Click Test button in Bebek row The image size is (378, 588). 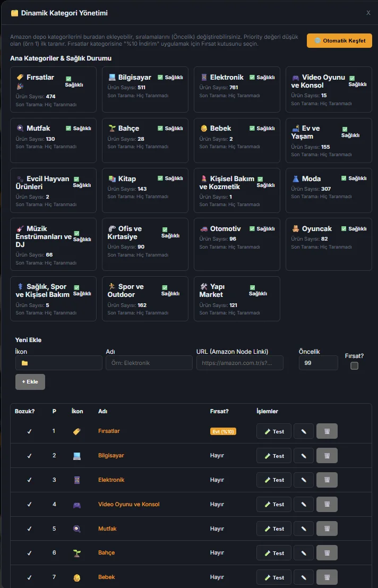[274, 577]
